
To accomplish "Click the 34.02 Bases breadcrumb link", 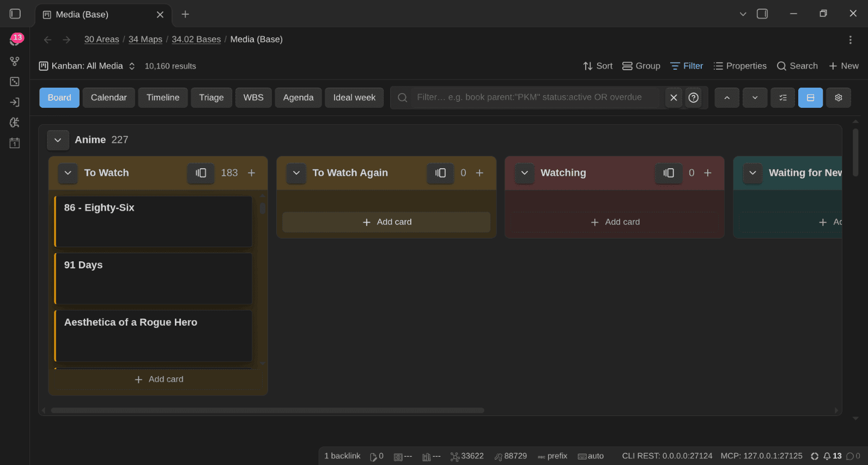I will pos(196,39).
